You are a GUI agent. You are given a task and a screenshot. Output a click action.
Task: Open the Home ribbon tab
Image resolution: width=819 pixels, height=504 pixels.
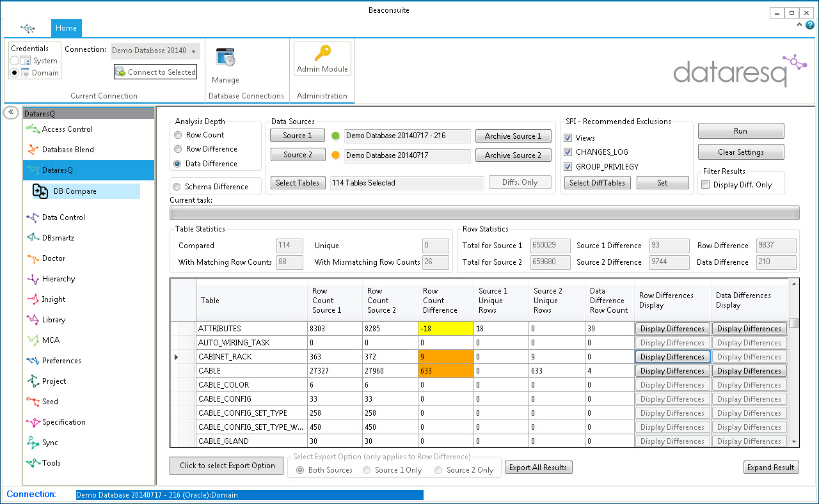click(66, 28)
